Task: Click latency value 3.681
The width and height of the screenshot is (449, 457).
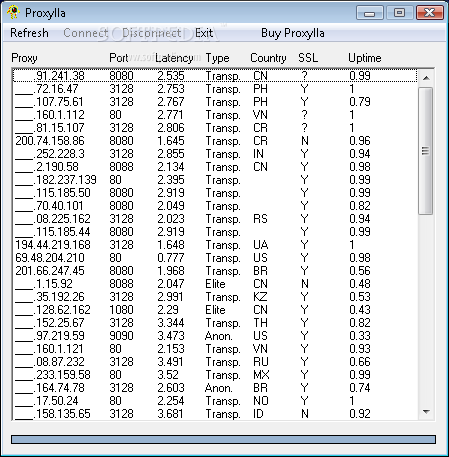Action: [x=170, y=414]
